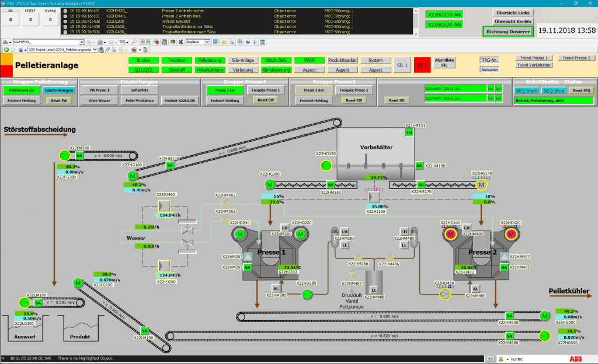Toggle Pelletierung Ein
Screen dimensions: 598x364
tap(20, 90)
